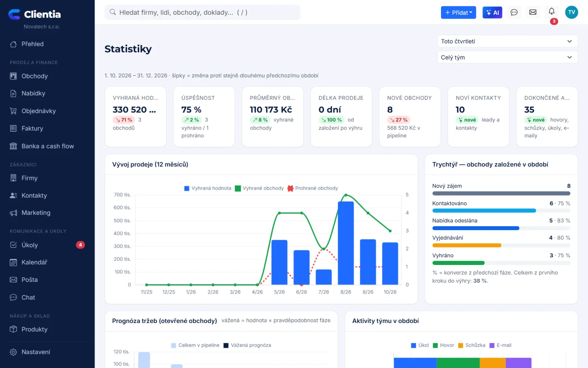Viewport: 588px width, 368px height.
Task: Open notifications bell icon
Action: pyautogui.click(x=551, y=11)
